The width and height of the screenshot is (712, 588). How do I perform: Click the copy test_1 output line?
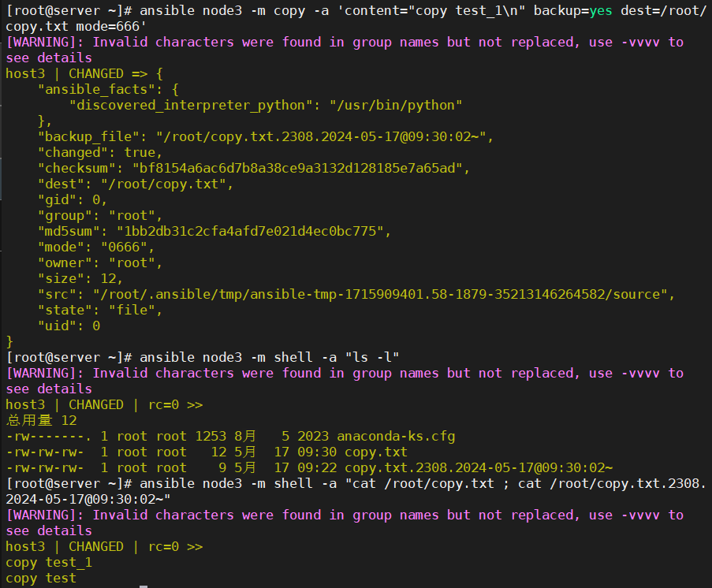click(x=47, y=562)
